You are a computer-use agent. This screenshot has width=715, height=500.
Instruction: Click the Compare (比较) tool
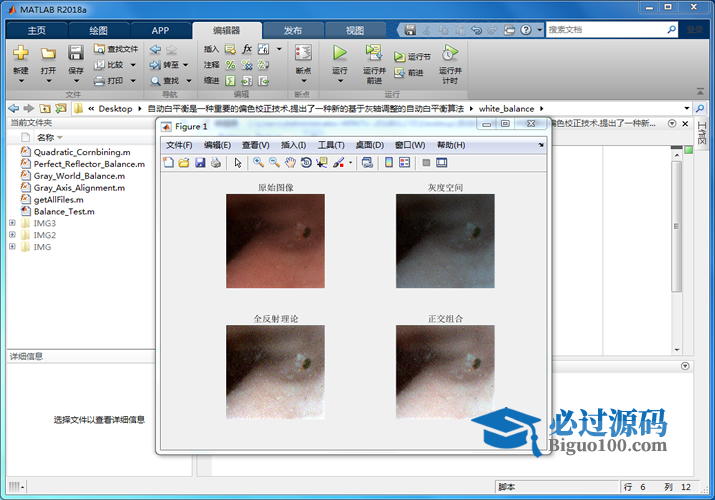point(109,65)
